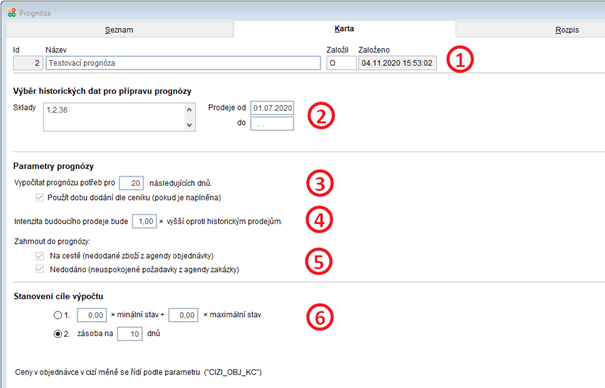The width and height of the screenshot is (605, 388).
Task: Select radio option 1 minimální stav
Action: [x=57, y=315]
